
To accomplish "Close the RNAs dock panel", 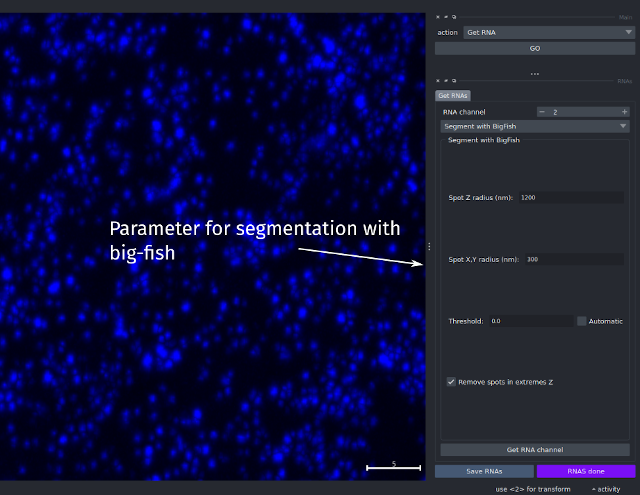I will 438,81.
